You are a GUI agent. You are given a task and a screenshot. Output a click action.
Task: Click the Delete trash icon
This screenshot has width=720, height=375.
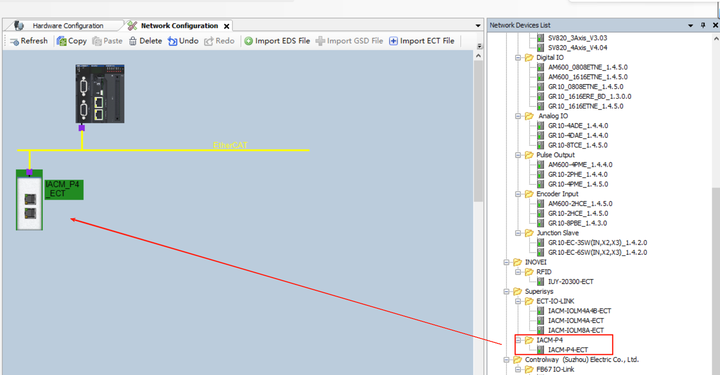(133, 41)
